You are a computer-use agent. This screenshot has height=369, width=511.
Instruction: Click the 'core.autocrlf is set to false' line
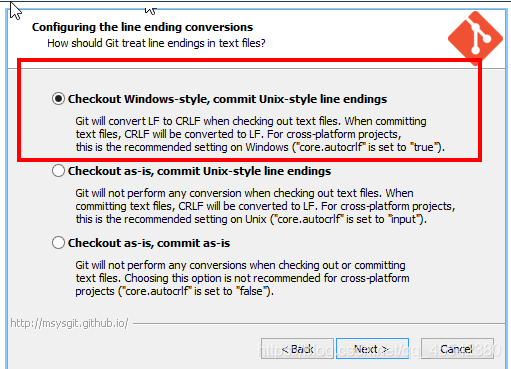point(174,291)
